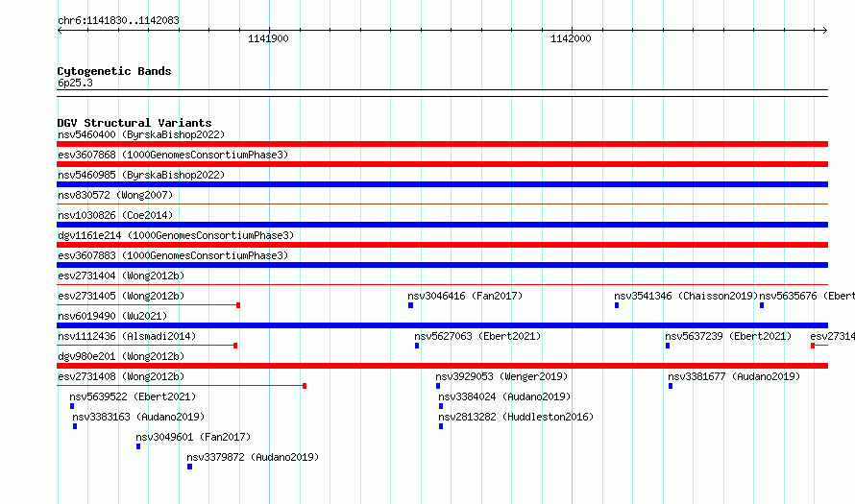Open nsv3379872 (Audano2019) label
Viewport: 855px width, 504px height.
point(253,457)
